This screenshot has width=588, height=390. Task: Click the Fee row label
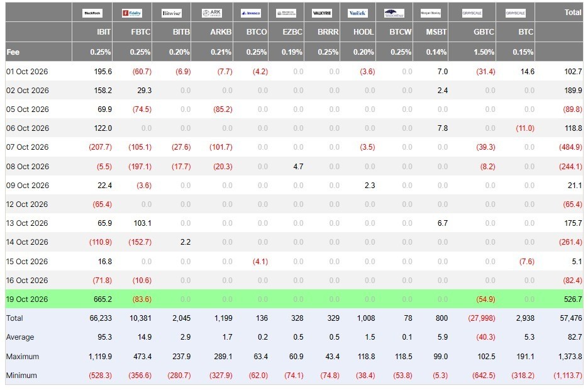[x=13, y=52]
